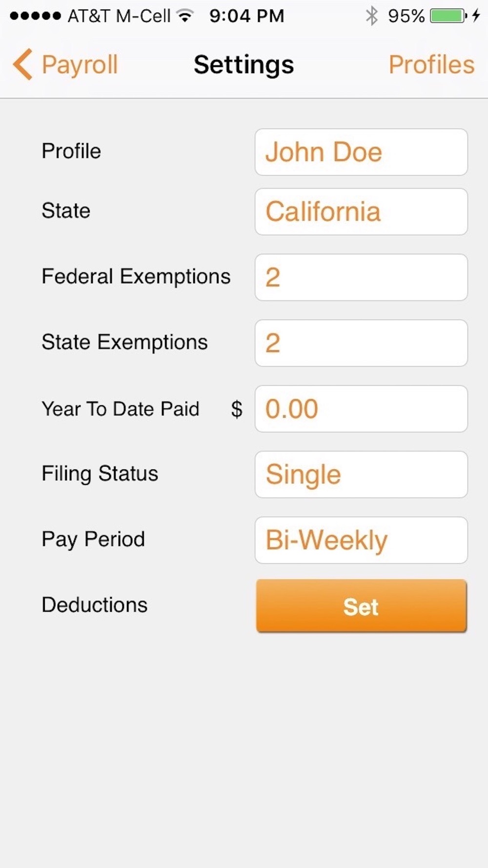Edit the State Exemptions value
488x868 pixels.
point(361,343)
